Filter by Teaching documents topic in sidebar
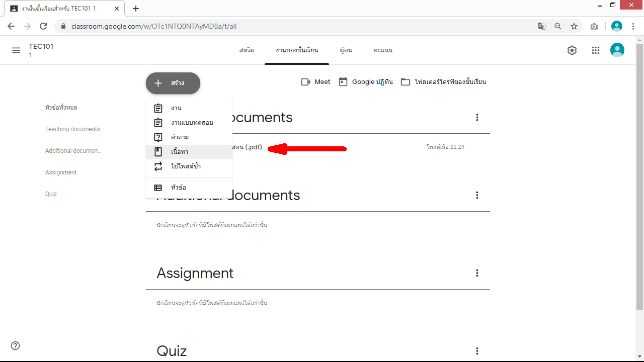 (x=72, y=129)
